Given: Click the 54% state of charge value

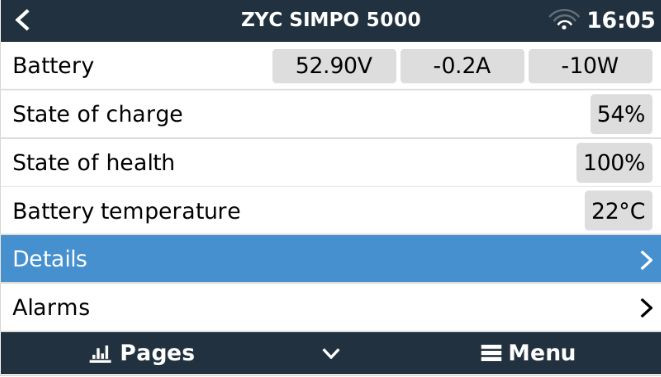Looking at the screenshot, I should click(x=621, y=114).
